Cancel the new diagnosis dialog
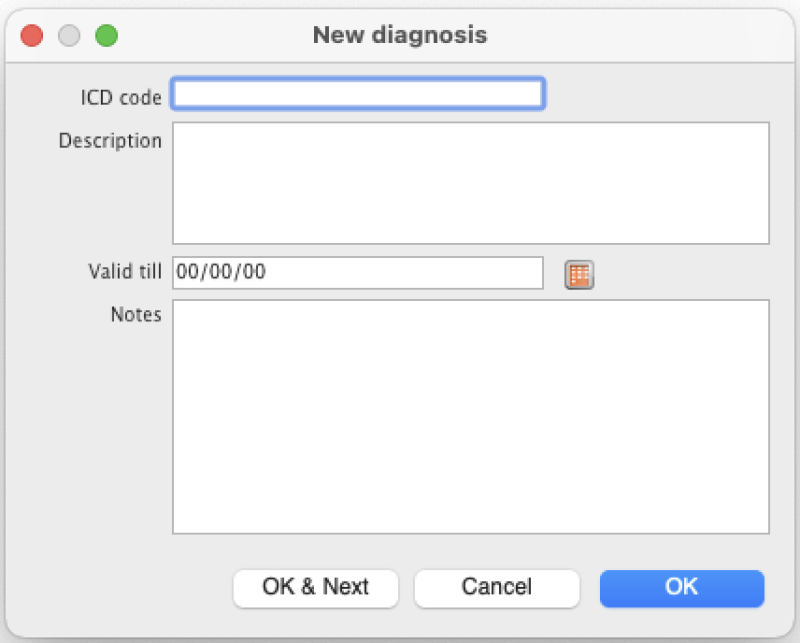The image size is (800, 643). (497, 588)
